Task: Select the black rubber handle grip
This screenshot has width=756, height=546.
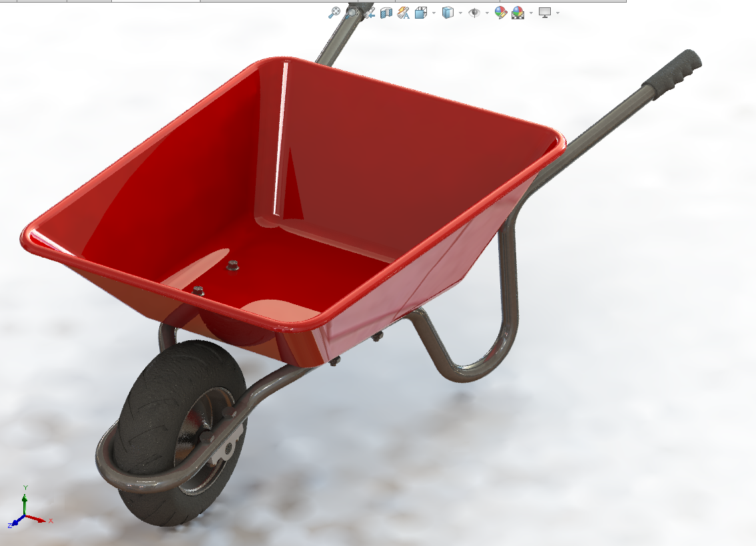Action: [672, 74]
